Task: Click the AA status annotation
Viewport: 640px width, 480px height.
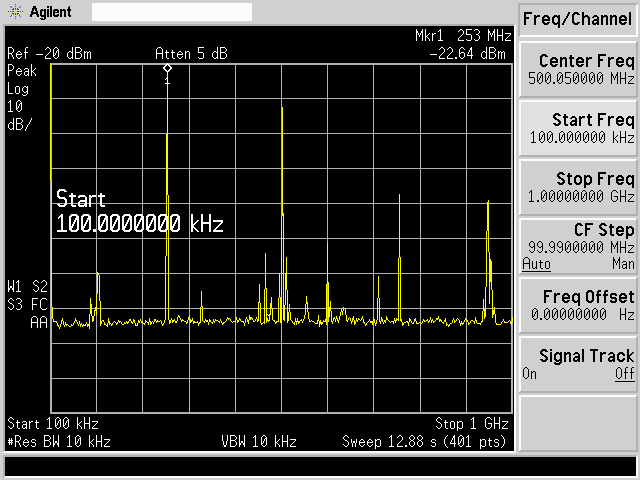Action: tap(39, 323)
